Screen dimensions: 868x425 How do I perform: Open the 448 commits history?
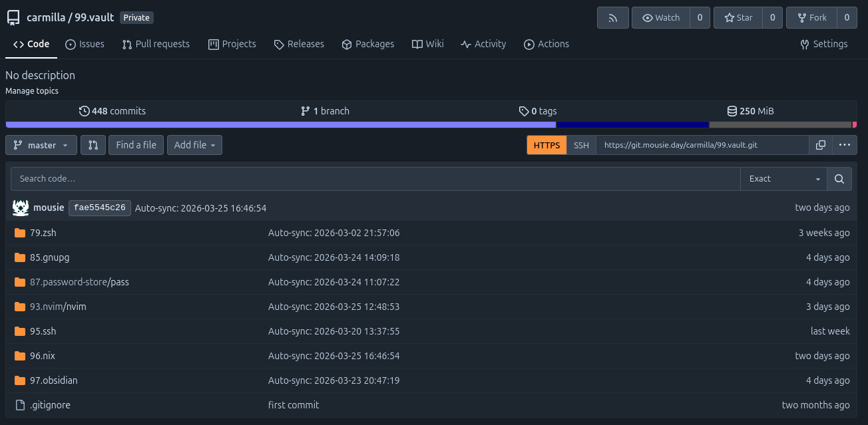pyautogui.click(x=112, y=111)
